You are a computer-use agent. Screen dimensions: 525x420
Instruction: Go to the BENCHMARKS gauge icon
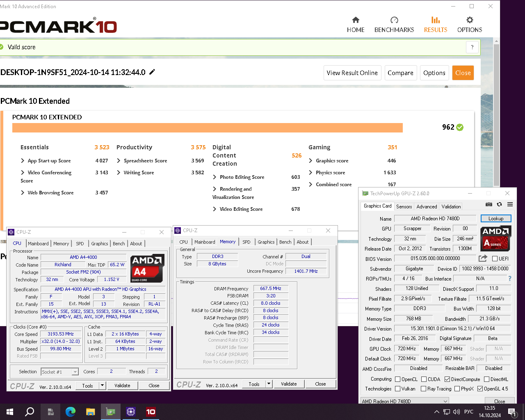point(394,20)
